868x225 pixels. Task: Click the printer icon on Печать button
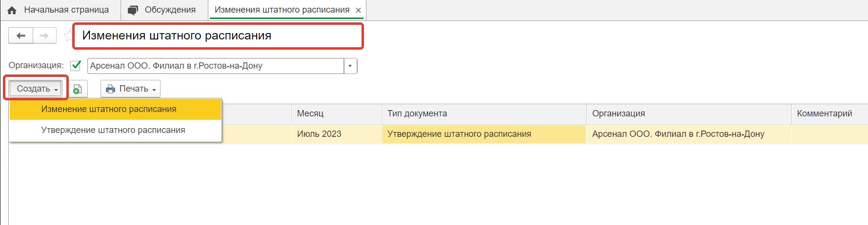click(x=111, y=89)
